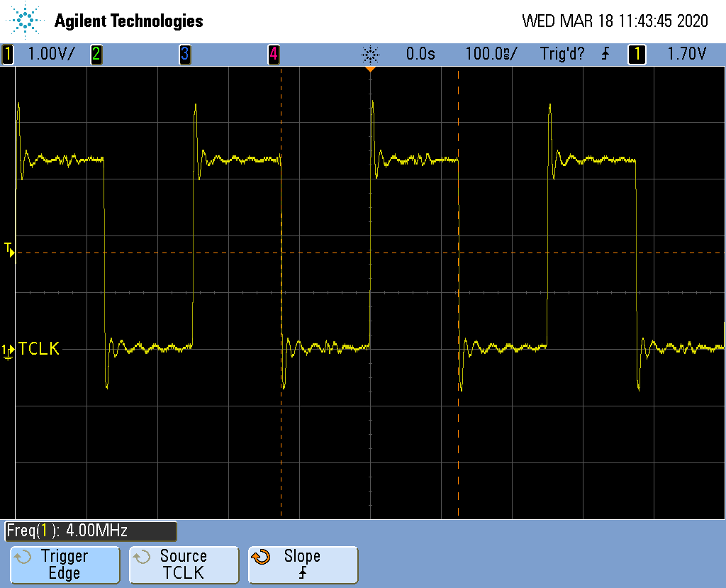Image resolution: width=726 pixels, height=588 pixels.
Task: Select the 1.70V trigger level readout
Action: tap(687, 54)
